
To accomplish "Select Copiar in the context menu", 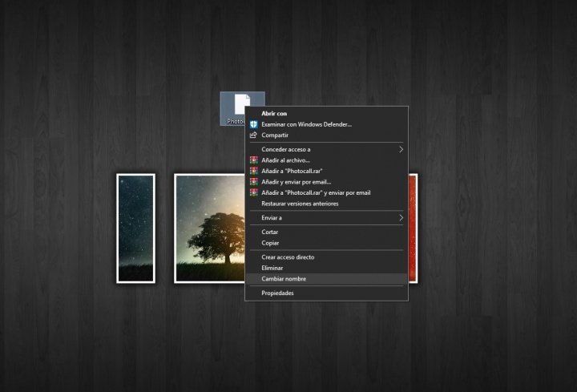I will point(326,243).
